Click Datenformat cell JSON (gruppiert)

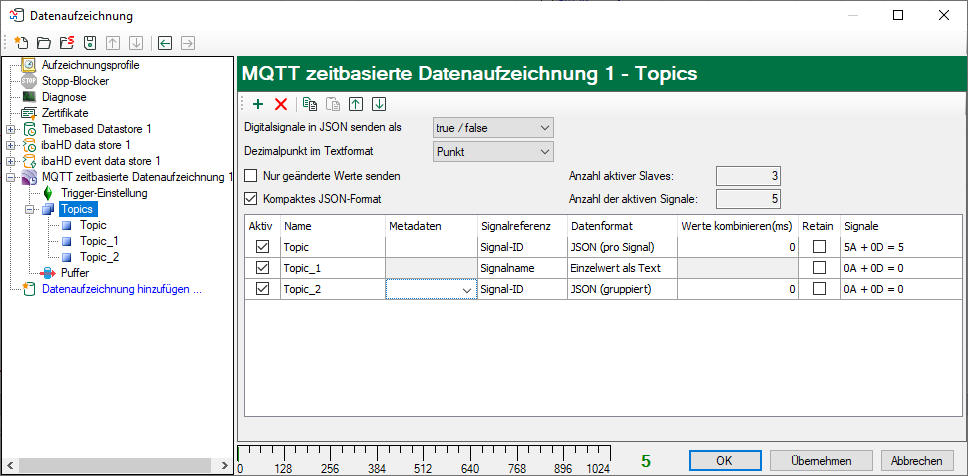(622, 289)
